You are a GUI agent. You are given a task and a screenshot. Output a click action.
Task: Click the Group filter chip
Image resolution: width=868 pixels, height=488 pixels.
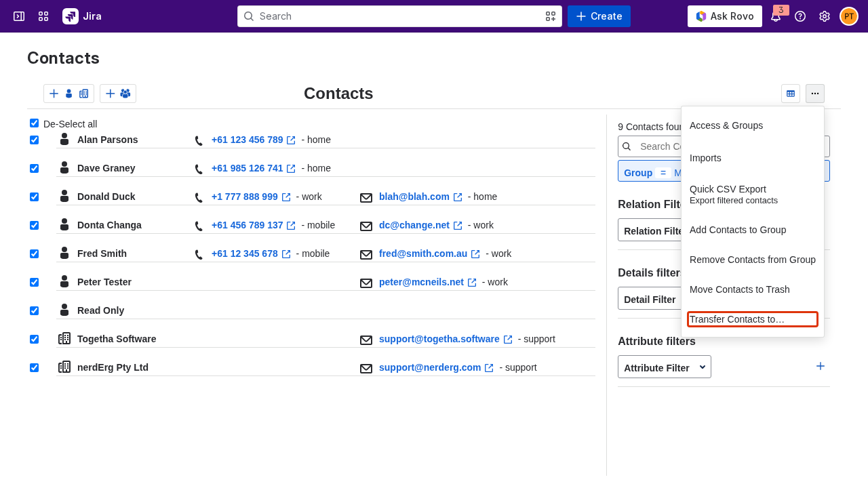pyautogui.click(x=651, y=172)
